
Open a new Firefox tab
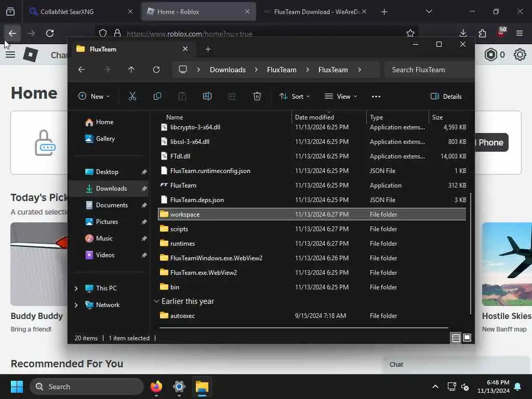(x=384, y=11)
